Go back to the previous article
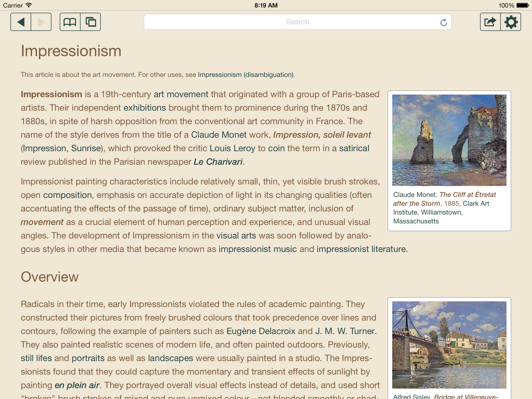 [x=21, y=22]
